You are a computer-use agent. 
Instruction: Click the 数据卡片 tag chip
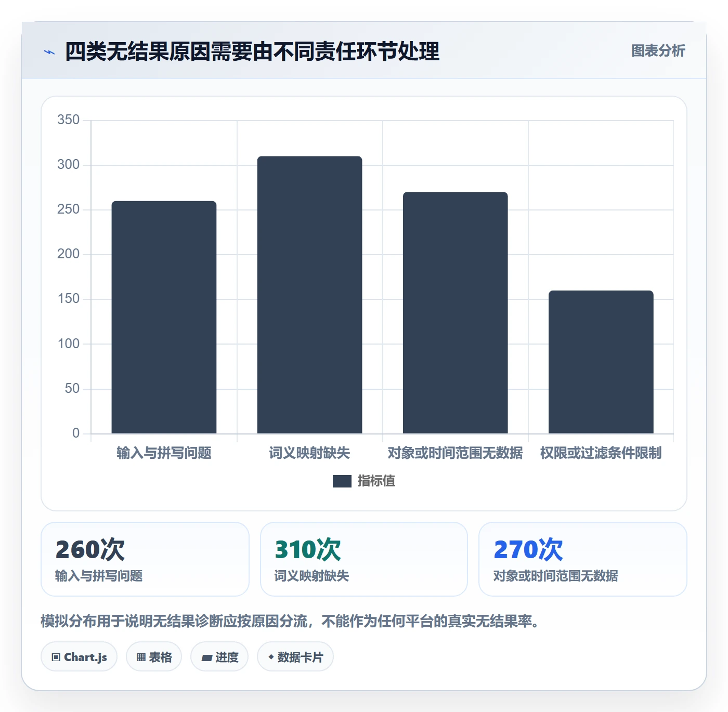295,657
